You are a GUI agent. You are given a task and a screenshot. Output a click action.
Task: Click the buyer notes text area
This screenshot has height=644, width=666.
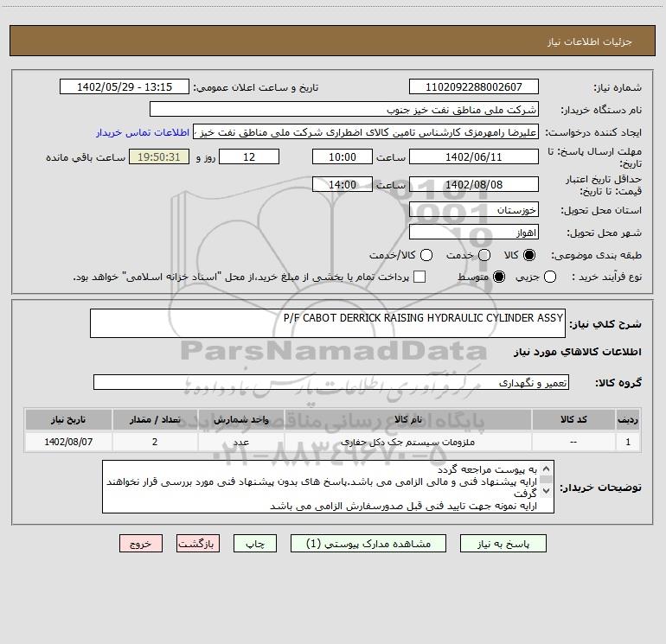[328, 487]
